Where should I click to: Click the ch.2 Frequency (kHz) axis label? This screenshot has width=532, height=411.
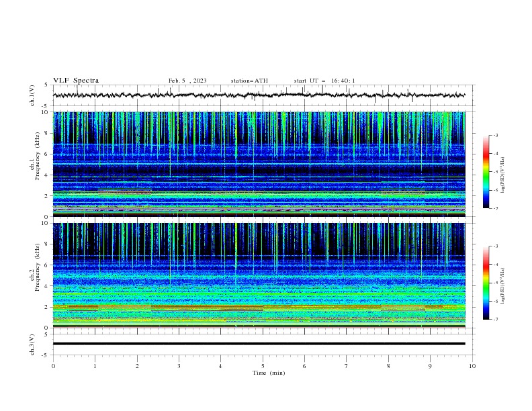35,267
